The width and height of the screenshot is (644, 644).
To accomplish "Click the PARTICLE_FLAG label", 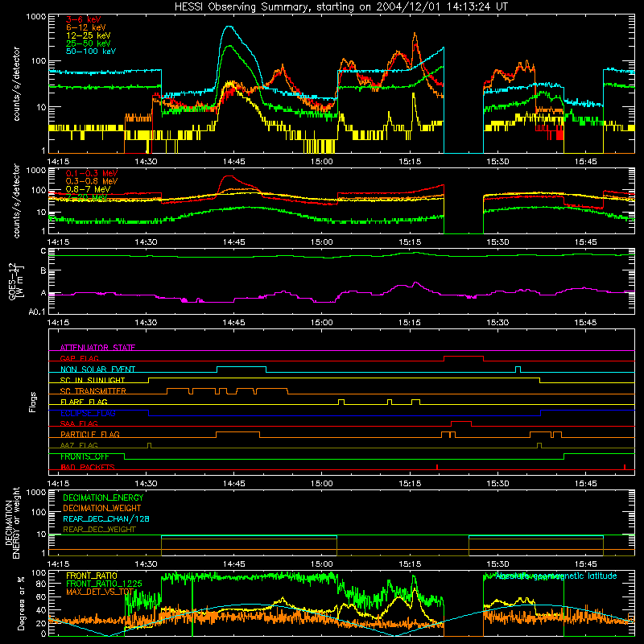I will coord(90,434).
